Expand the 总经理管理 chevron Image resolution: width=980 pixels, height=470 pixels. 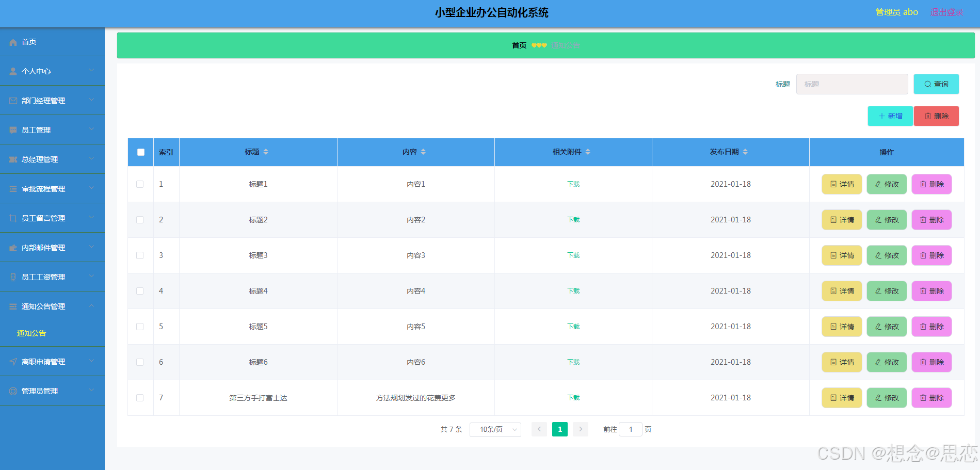click(x=91, y=159)
